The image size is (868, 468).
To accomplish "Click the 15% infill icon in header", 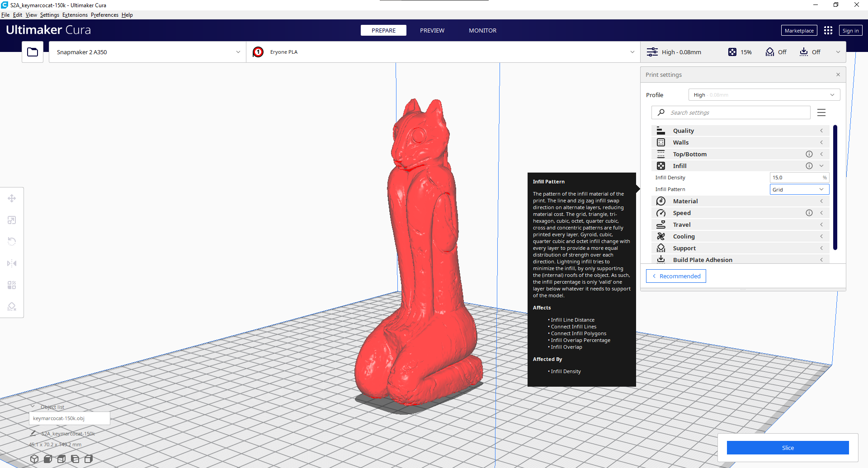I will click(732, 52).
